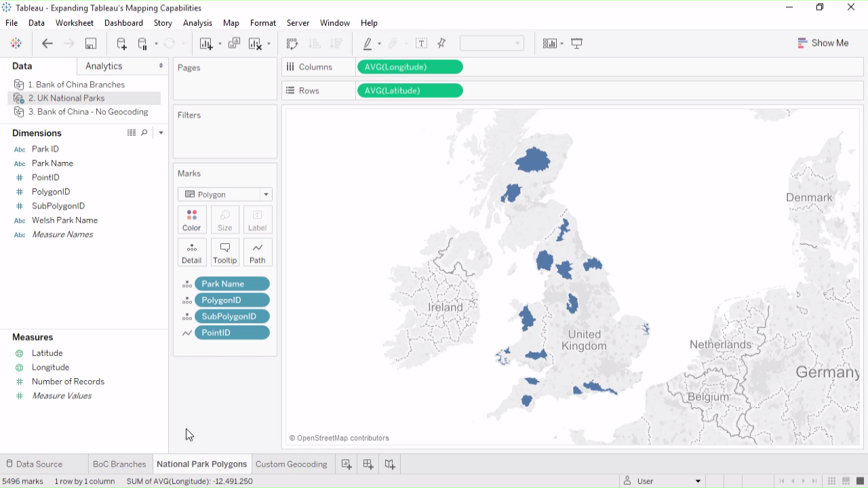Open the Polygon mark type dropdown
The width and height of the screenshot is (868, 488).
pyautogui.click(x=266, y=195)
